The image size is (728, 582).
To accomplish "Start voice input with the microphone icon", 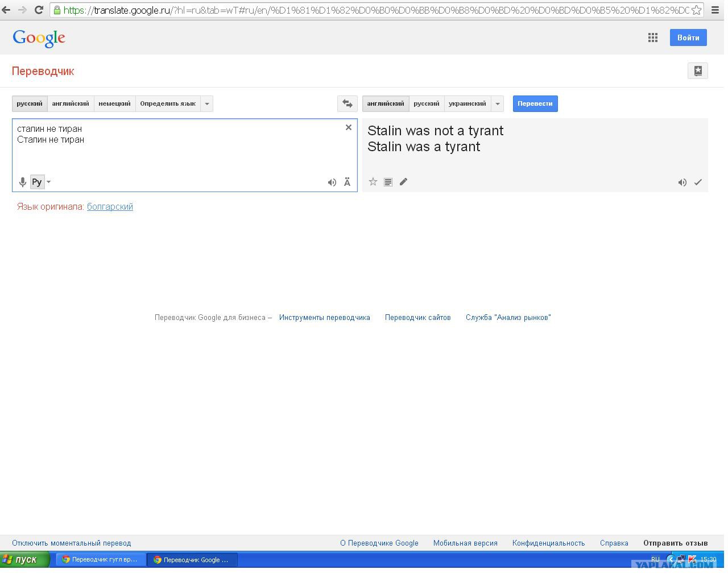I will click(x=23, y=182).
